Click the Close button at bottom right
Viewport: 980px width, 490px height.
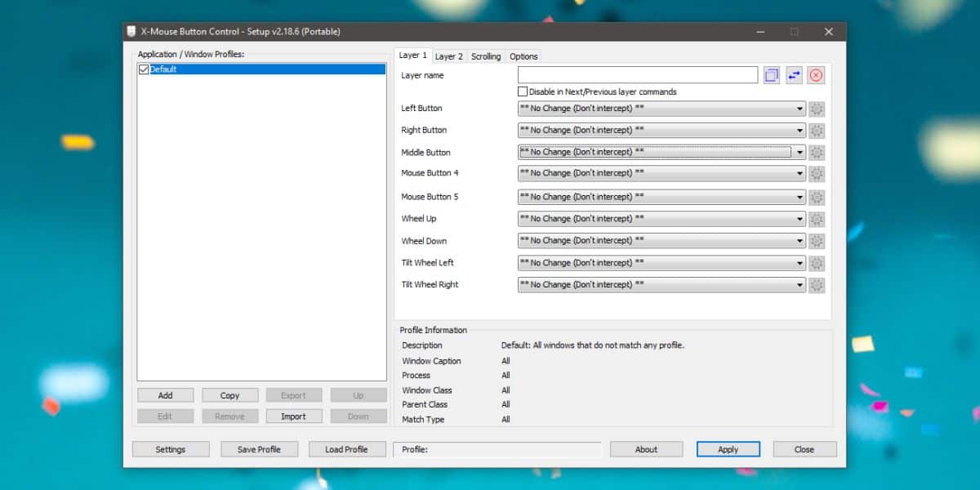coord(804,449)
